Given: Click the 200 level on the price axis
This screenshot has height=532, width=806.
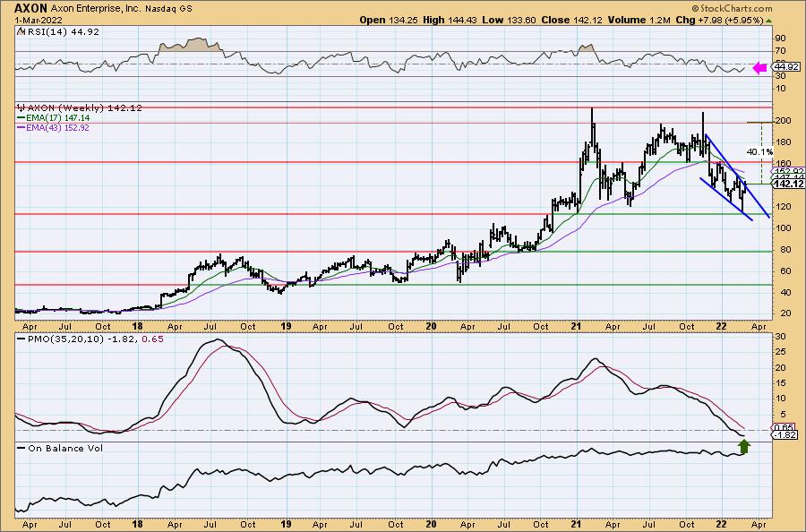Looking at the screenshot, I should point(784,121).
